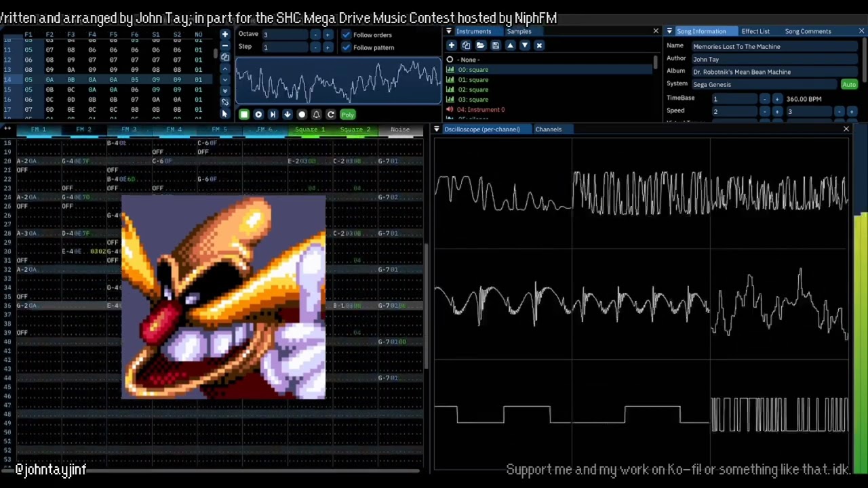Open the Instruments panel dropdown triangle

pyautogui.click(x=449, y=31)
